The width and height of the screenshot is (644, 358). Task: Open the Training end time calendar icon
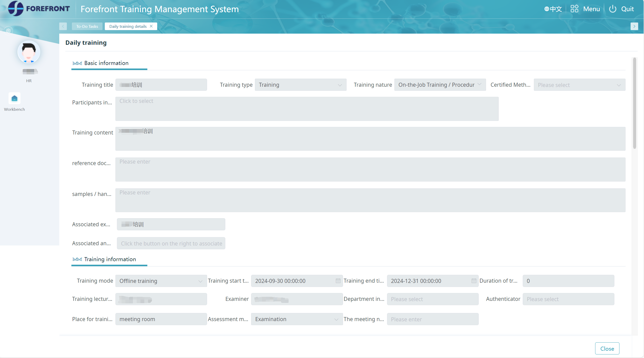tap(474, 281)
